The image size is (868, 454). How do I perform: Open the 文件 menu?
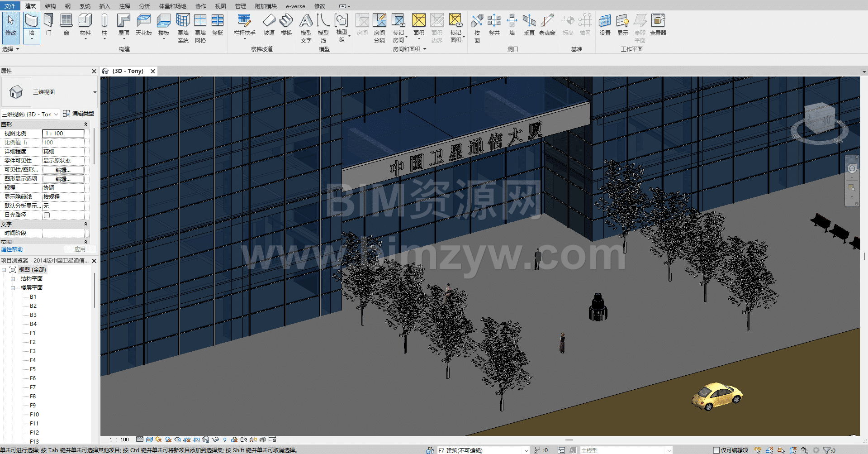click(10, 6)
